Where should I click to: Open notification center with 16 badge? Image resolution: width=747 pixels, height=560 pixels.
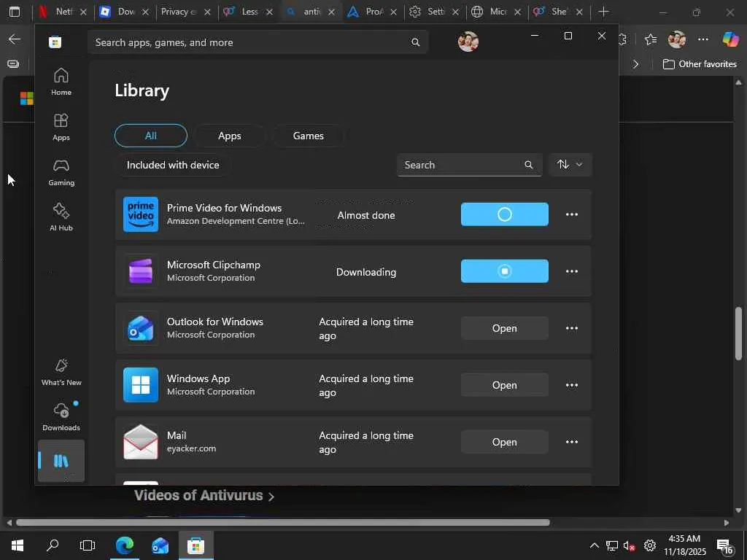[724, 546]
